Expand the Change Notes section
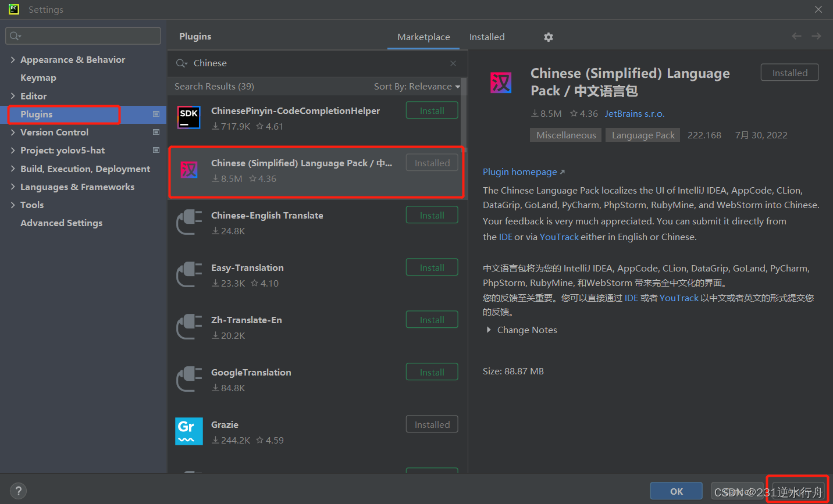 tap(489, 330)
